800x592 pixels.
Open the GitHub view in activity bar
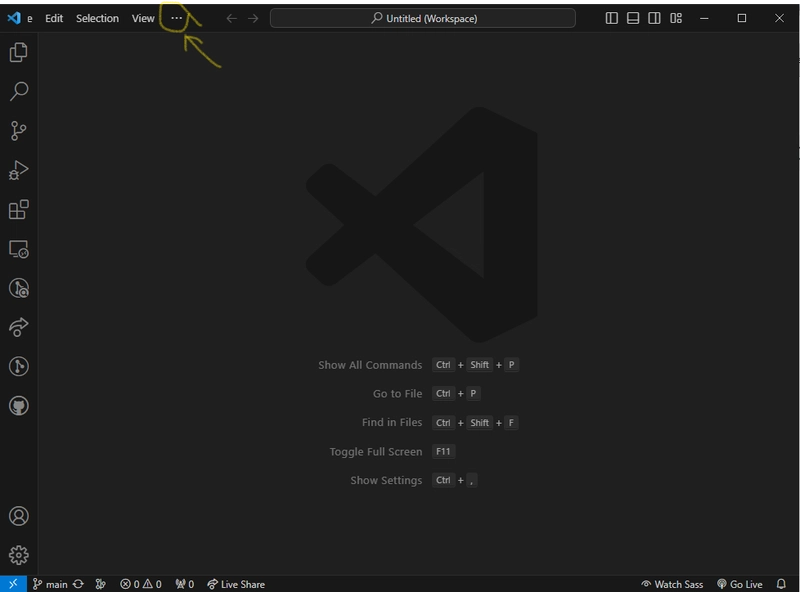click(18, 406)
